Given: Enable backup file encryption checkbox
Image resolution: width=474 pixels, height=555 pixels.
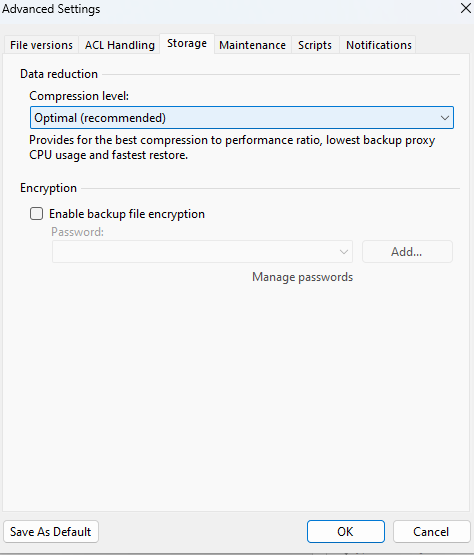Looking at the screenshot, I should tap(36, 214).
